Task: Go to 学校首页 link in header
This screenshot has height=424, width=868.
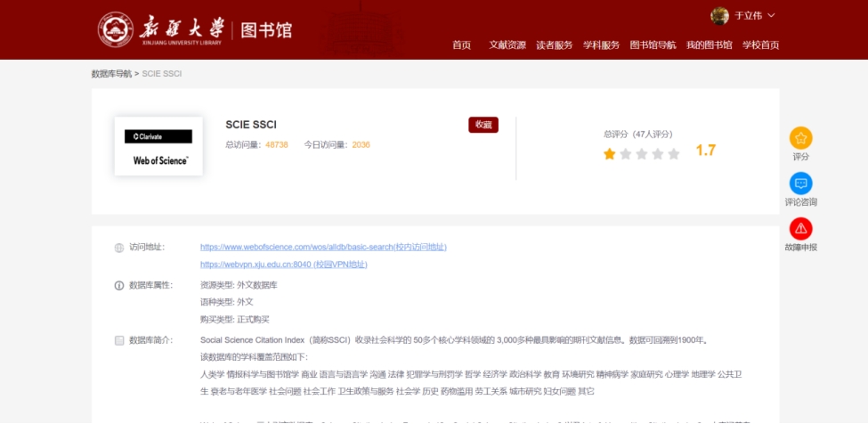Action: pos(760,45)
